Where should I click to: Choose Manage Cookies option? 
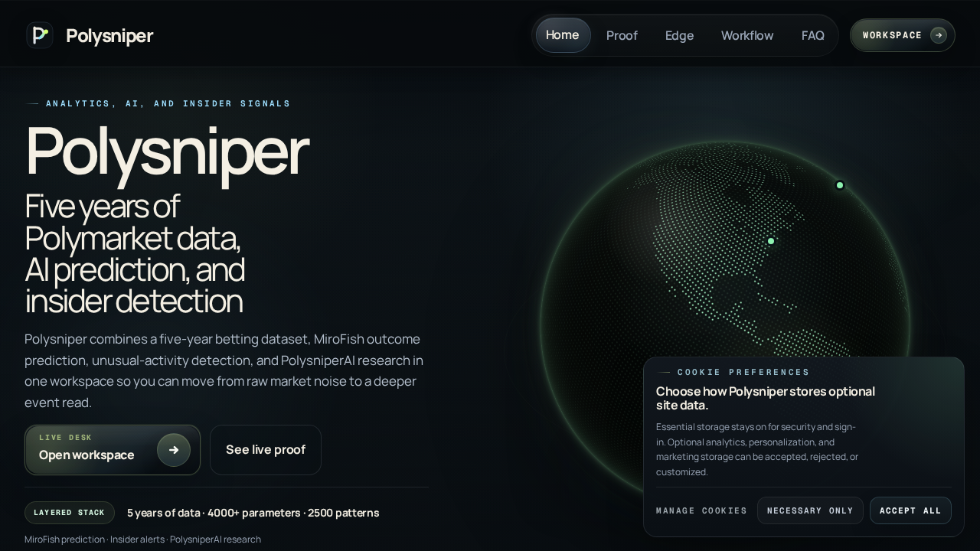[x=701, y=510]
